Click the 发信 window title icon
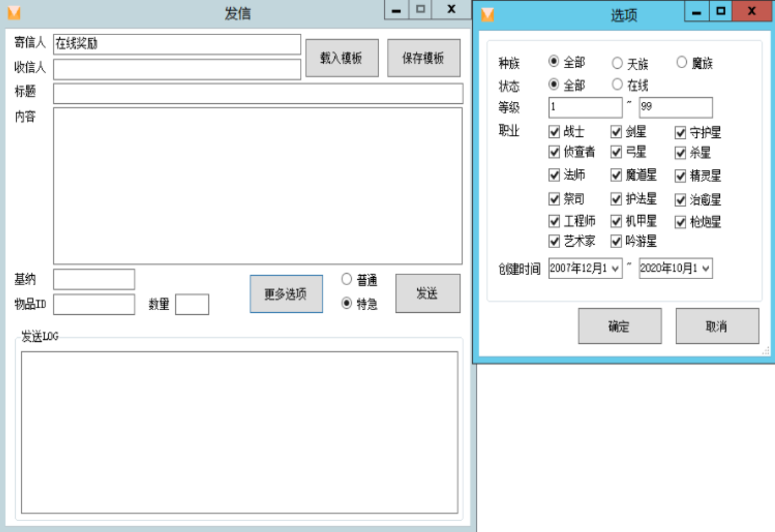This screenshot has height=532, width=775. (x=13, y=13)
